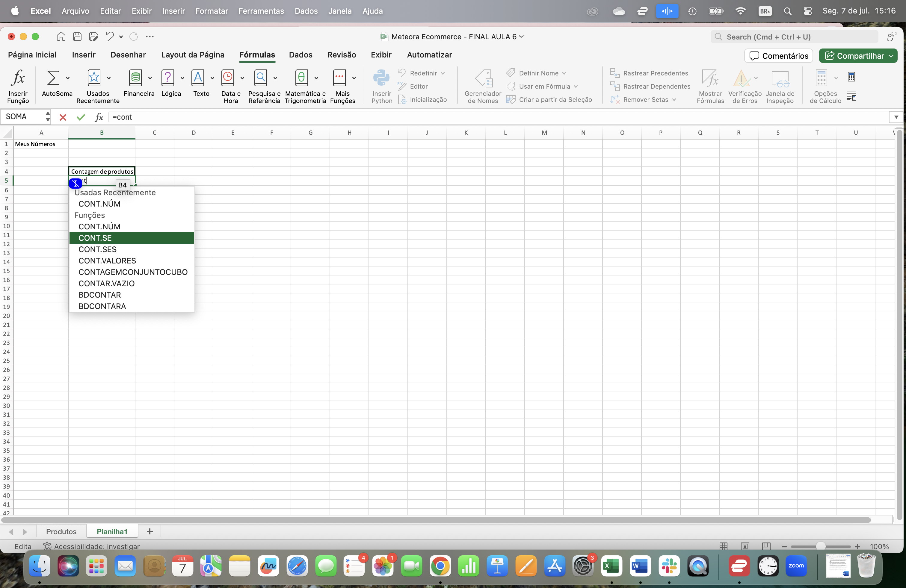Viewport: 906px width, 588px height.
Task: Expand Remover Setas dropdown arrow
Action: [674, 100]
